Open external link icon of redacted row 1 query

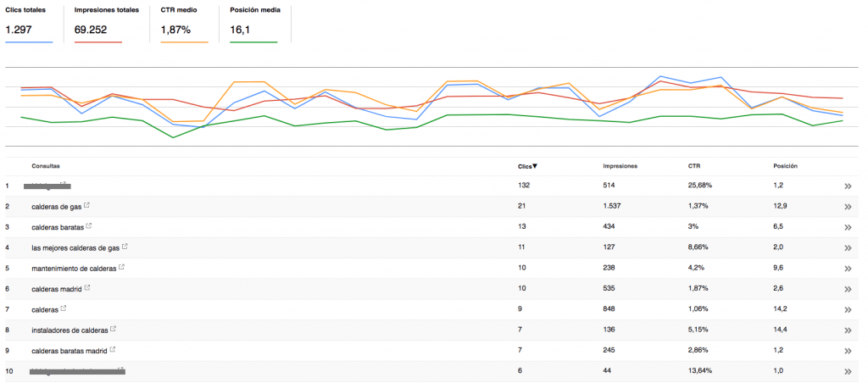click(63, 184)
